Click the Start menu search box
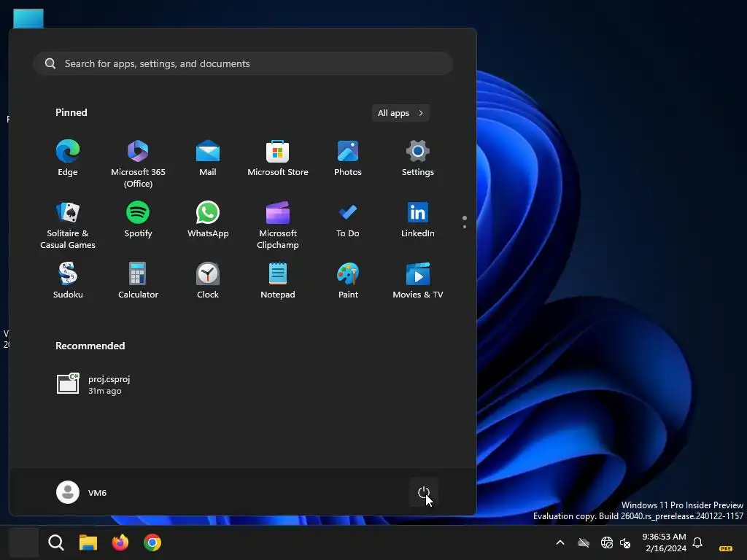747x560 pixels. click(x=243, y=63)
